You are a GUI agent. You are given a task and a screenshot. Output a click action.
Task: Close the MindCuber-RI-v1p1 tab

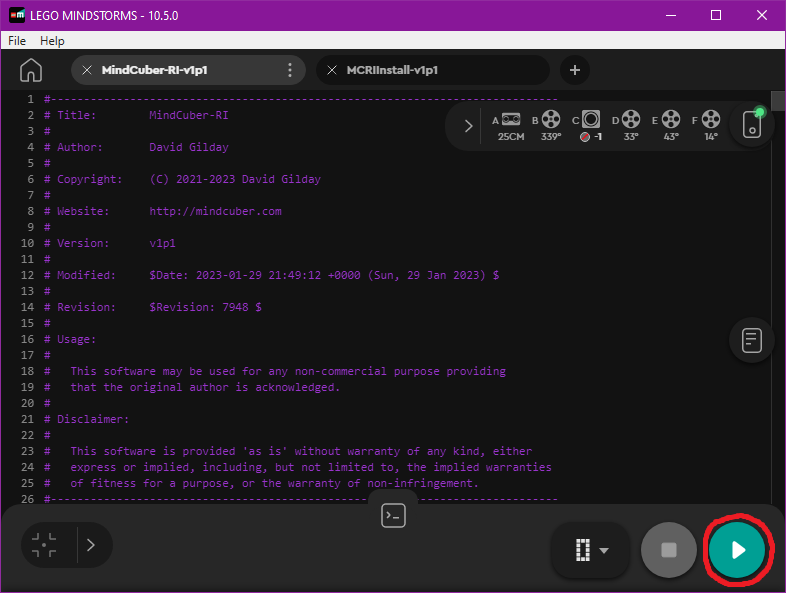[x=87, y=70]
